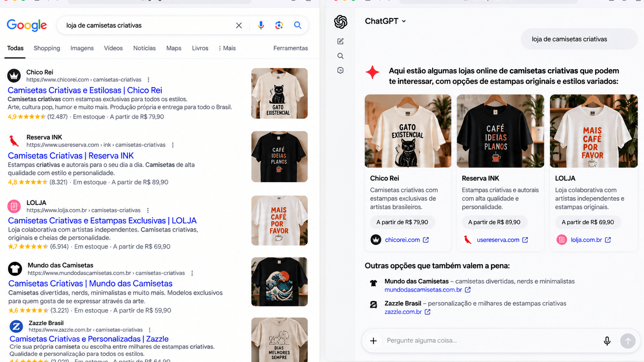Open more options for Mundo das Camisetas result

coord(192,273)
